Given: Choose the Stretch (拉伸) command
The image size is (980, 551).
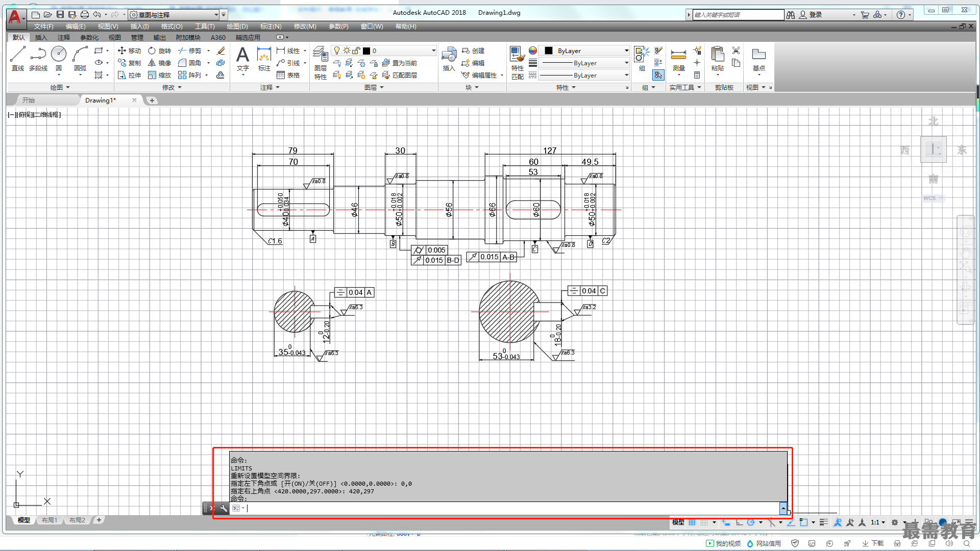Looking at the screenshot, I should point(129,75).
